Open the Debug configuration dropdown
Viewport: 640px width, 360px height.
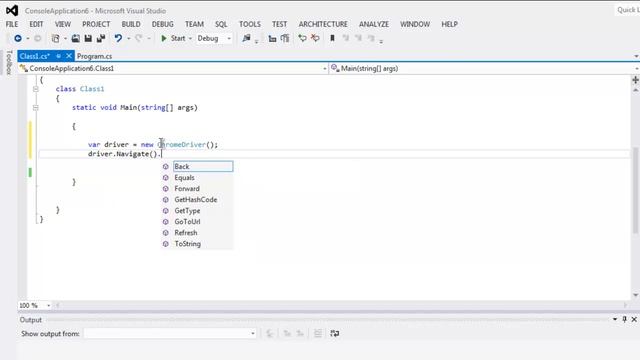pyautogui.click(x=214, y=38)
